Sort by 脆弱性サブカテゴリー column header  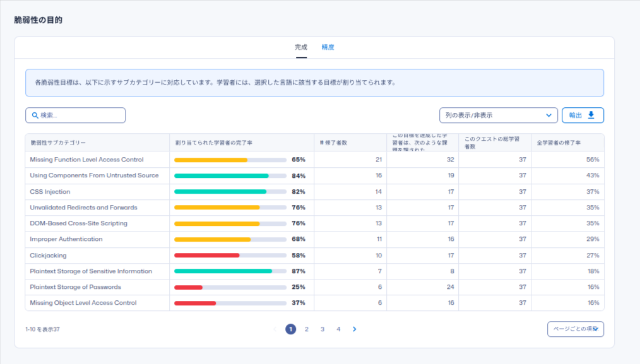(x=58, y=143)
